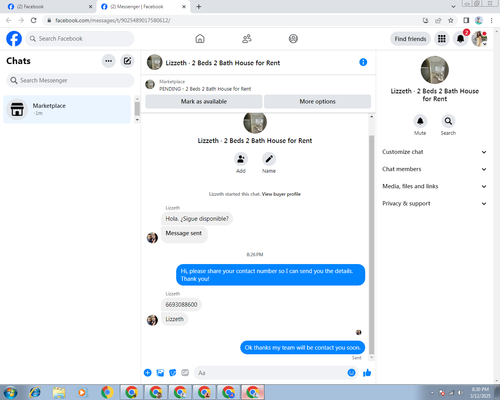Launch Internet Explorer from taskbar

[35, 392]
